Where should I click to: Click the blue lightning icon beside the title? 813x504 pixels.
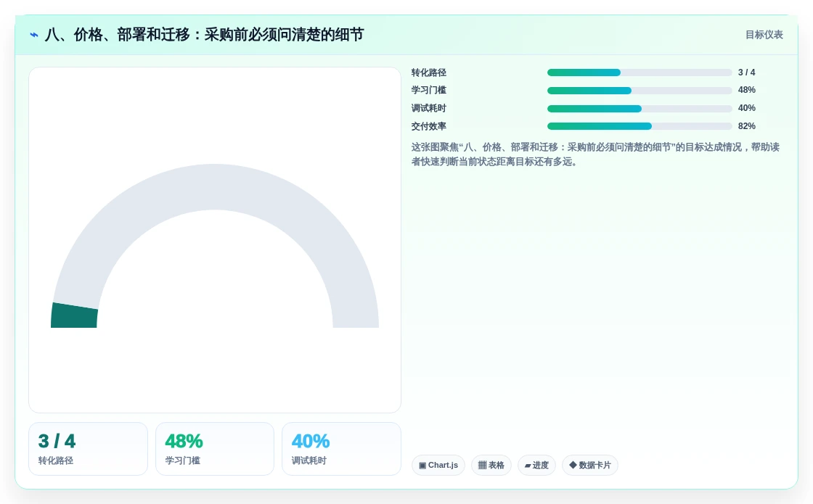pyautogui.click(x=34, y=35)
